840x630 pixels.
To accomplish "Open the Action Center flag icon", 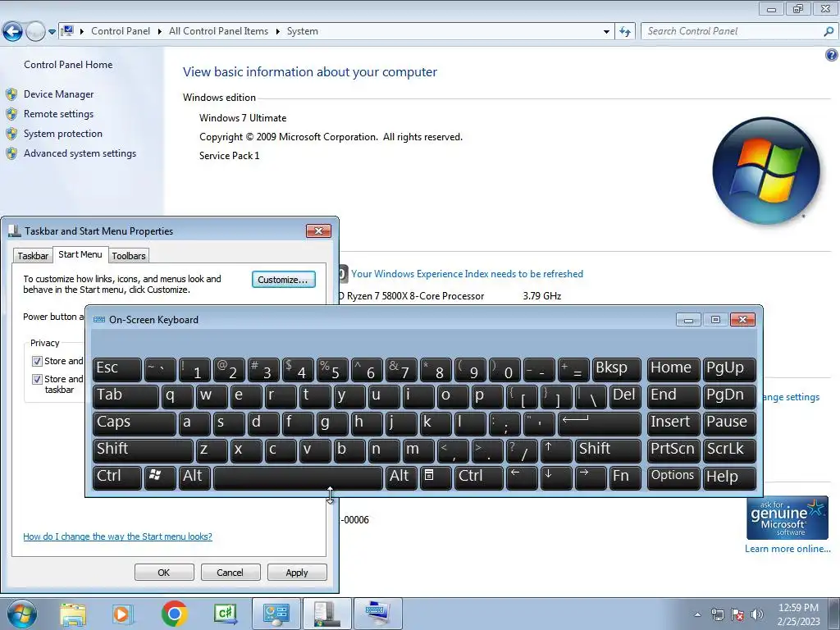I will (x=737, y=614).
